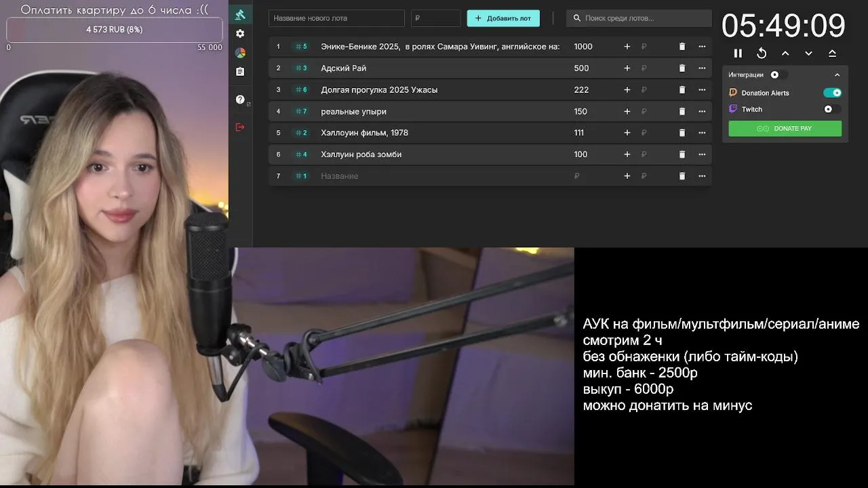Delete the lot Энике-Бенике 2025
868x488 pixels.
click(682, 47)
